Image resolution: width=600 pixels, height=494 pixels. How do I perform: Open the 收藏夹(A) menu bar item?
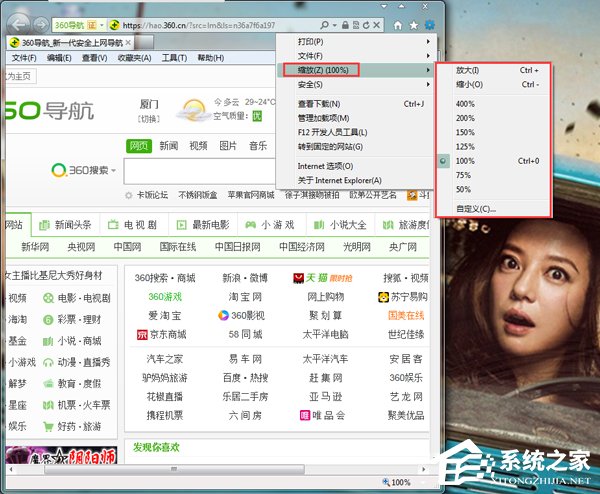point(134,58)
